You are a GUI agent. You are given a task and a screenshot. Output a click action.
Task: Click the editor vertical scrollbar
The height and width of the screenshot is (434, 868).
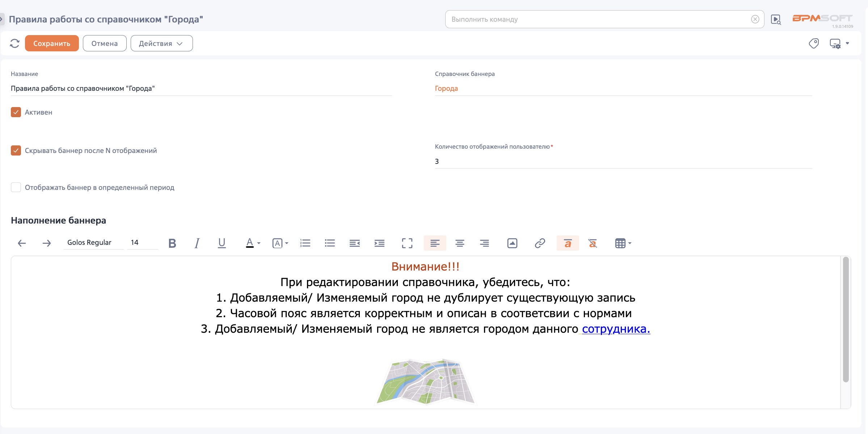coord(846,319)
